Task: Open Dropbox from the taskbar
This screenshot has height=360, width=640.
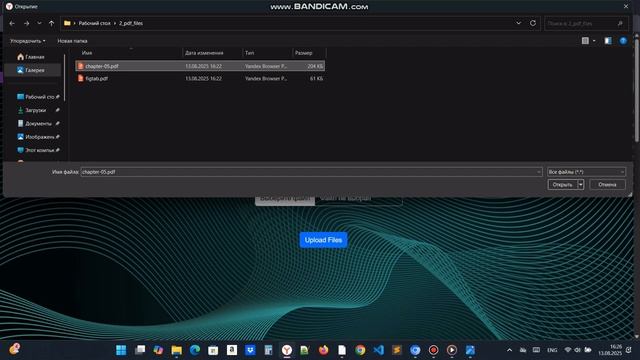Action: 250,350
